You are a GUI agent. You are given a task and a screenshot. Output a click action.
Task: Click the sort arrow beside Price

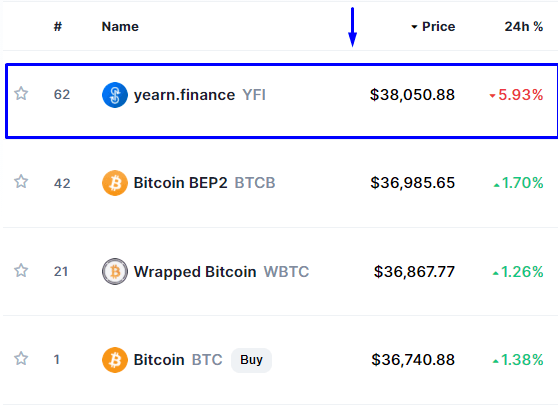pyautogui.click(x=414, y=27)
